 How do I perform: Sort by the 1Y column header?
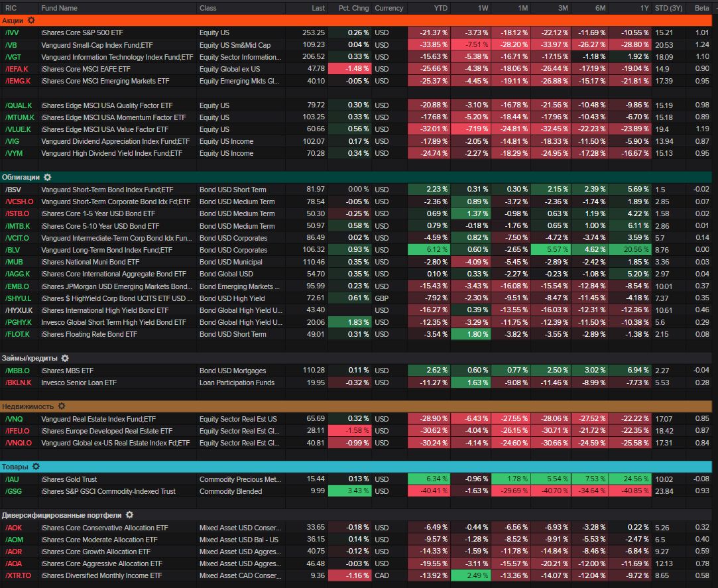point(644,8)
